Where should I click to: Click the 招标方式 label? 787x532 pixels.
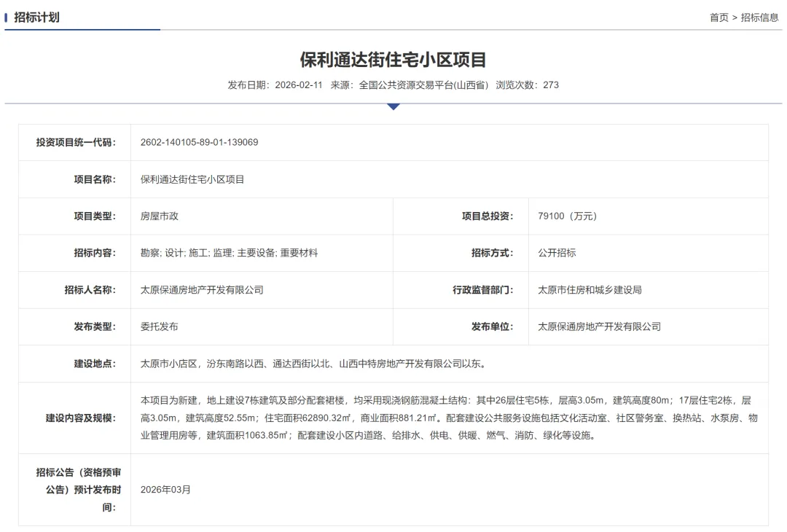(x=493, y=253)
